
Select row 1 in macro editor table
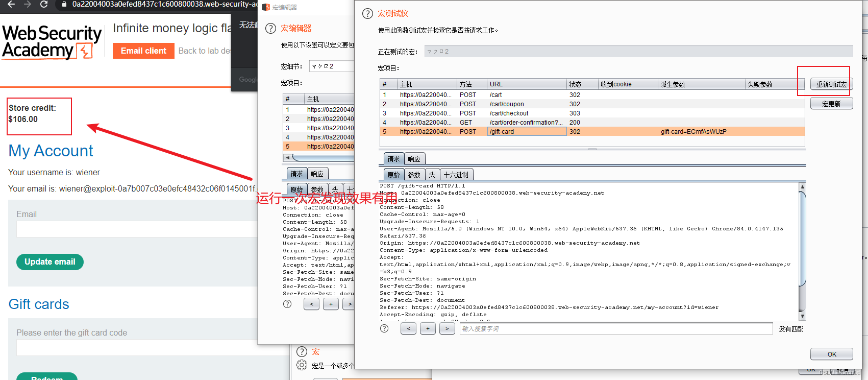pyautogui.click(x=319, y=109)
